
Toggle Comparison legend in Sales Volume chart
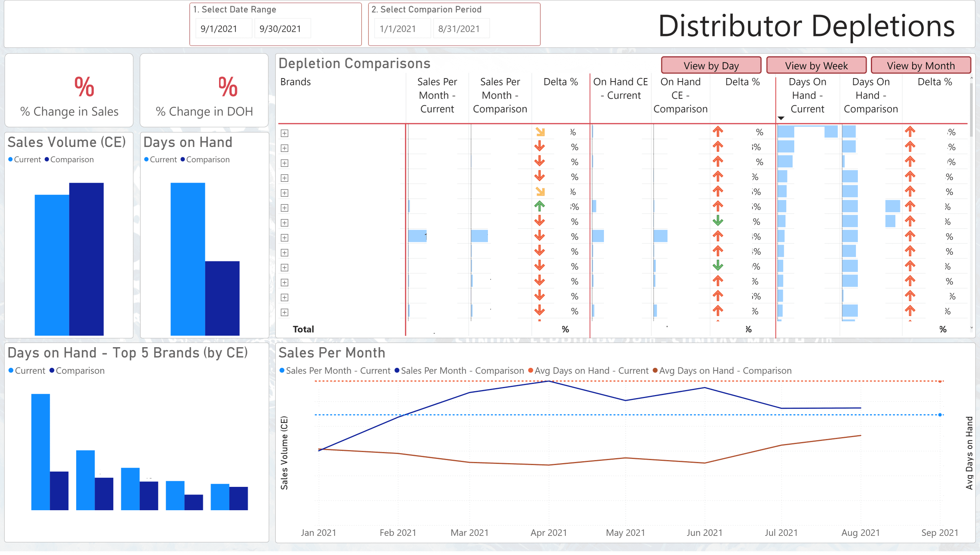[x=69, y=160]
